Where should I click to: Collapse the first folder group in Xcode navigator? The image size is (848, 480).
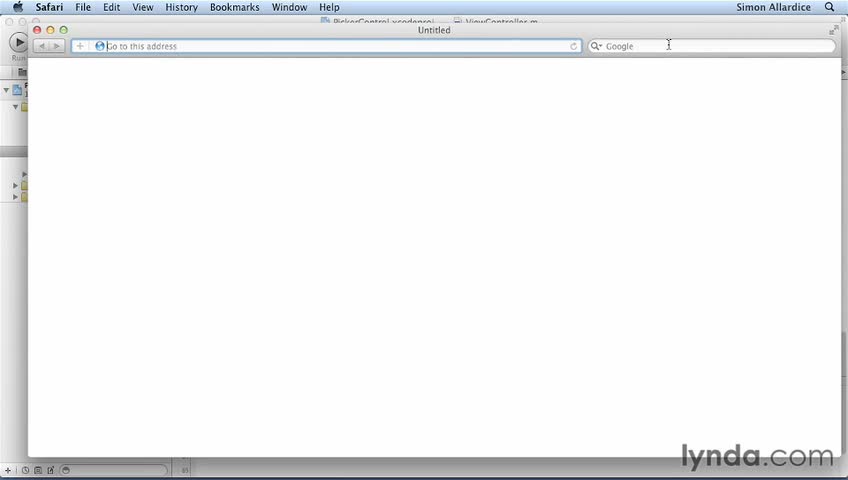pyautogui.click(x=16, y=107)
